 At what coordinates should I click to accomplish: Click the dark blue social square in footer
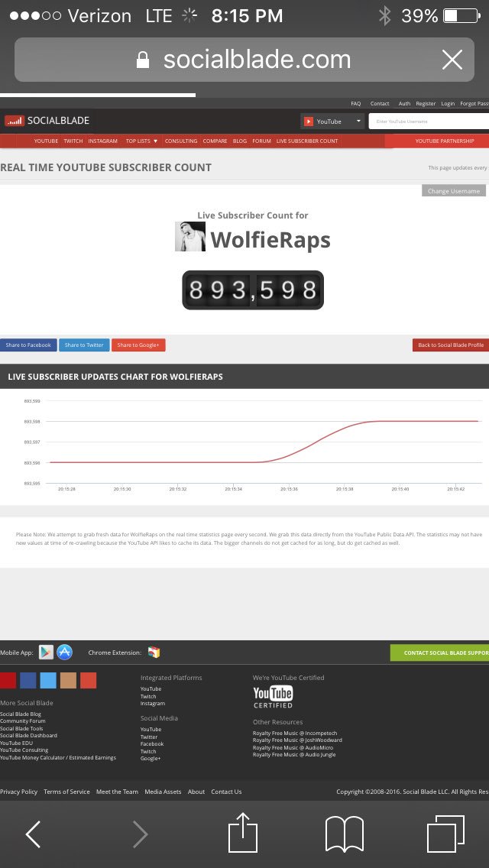(28, 680)
